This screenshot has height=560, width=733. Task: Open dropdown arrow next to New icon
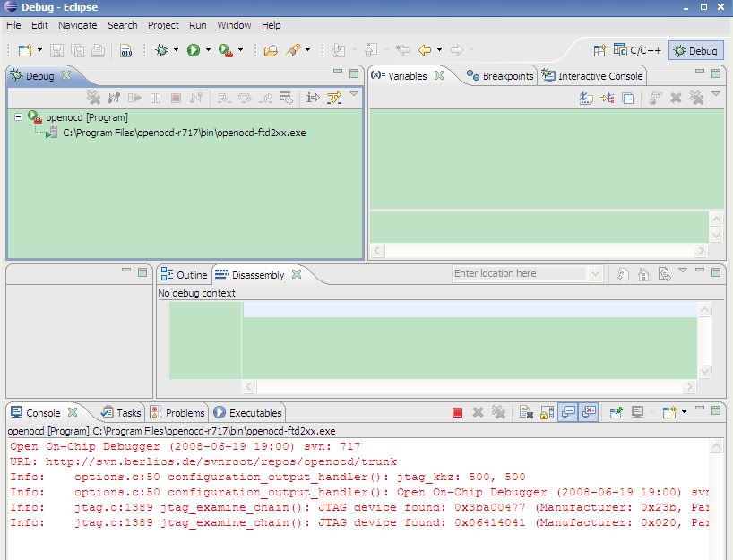tap(39, 49)
